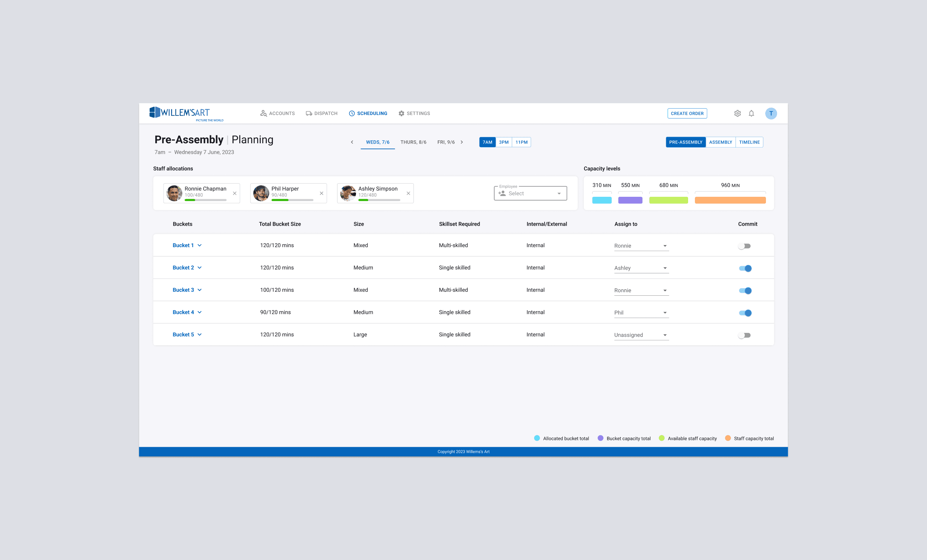The height and width of the screenshot is (560, 927).
Task: Go to next dates with right arrow
Action: click(x=462, y=142)
